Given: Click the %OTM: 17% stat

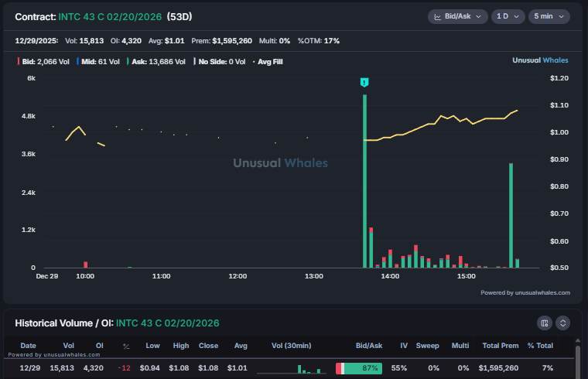Looking at the screenshot, I should coord(319,41).
